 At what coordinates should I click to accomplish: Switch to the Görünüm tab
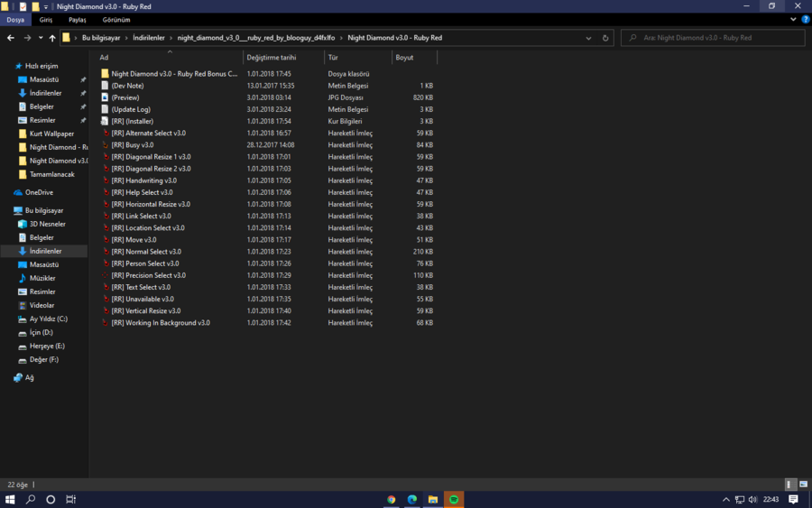coord(116,20)
